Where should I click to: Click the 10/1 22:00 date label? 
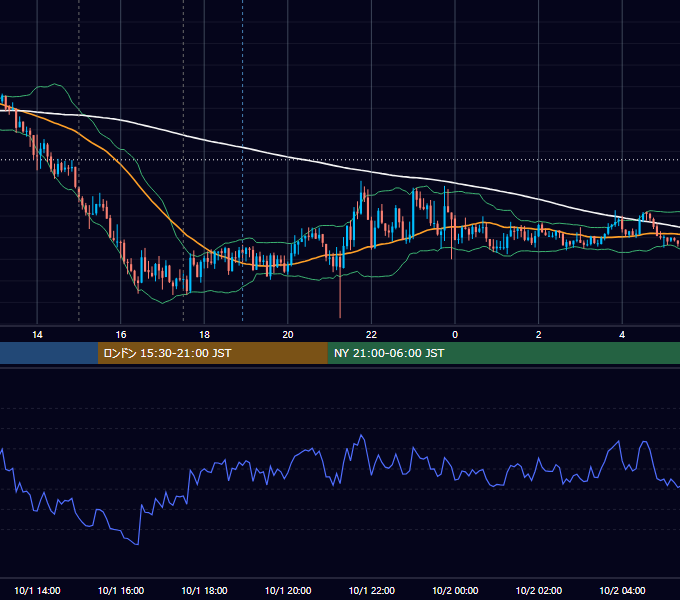372,590
